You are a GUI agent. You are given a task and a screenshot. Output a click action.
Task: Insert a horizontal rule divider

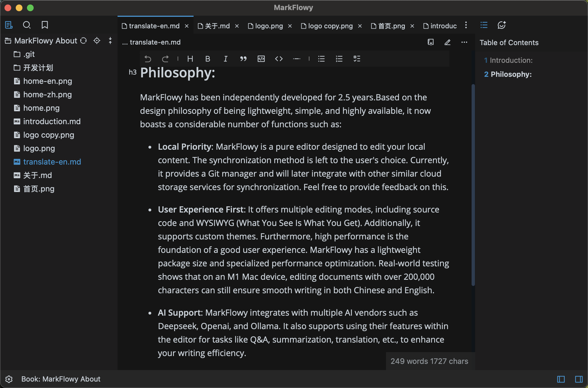click(x=297, y=59)
